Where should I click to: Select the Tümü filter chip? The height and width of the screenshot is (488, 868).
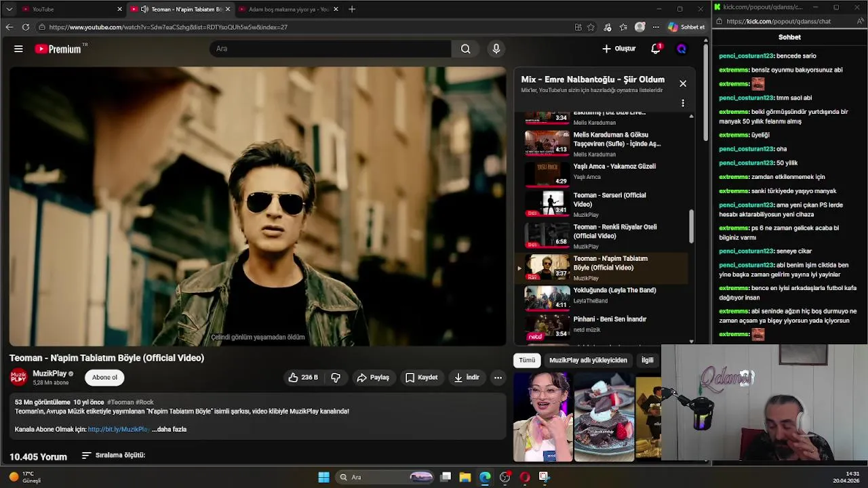pyautogui.click(x=527, y=361)
